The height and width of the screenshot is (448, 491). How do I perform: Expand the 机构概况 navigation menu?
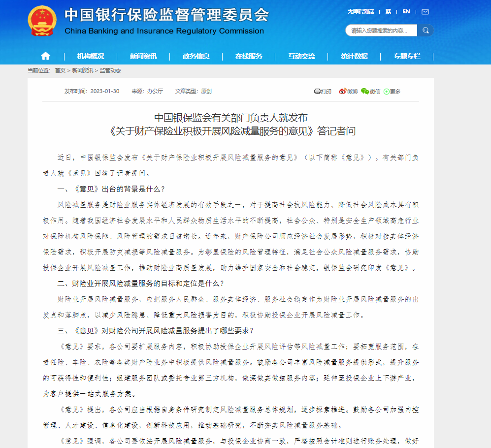pyautogui.click(x=91, y=56)
